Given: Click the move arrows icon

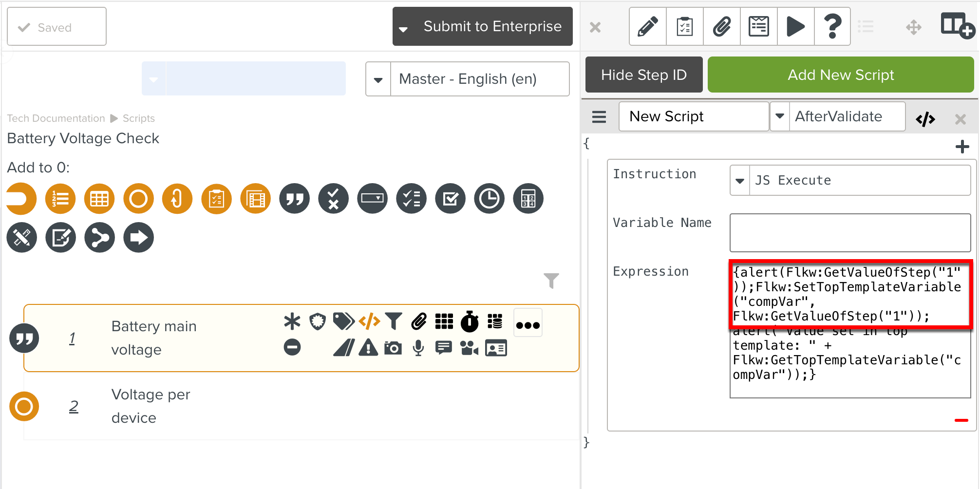Looking at the screenshot, I should pos(914,27).
